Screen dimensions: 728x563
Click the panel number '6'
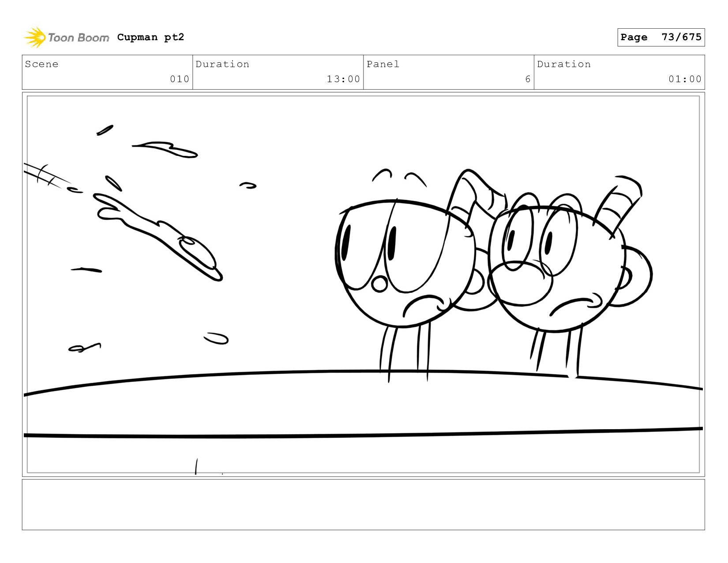coord(528,79)
